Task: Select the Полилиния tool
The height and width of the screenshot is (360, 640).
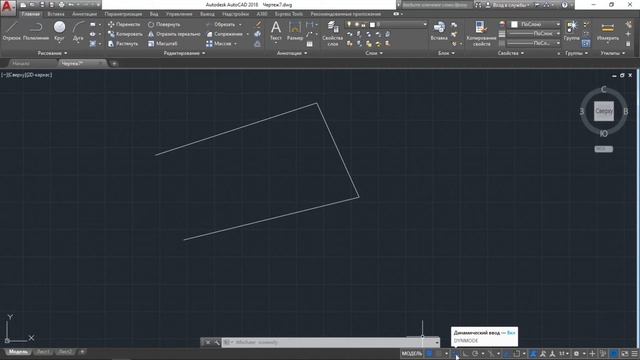Action: pyautogui.click(x=36, y=31)
